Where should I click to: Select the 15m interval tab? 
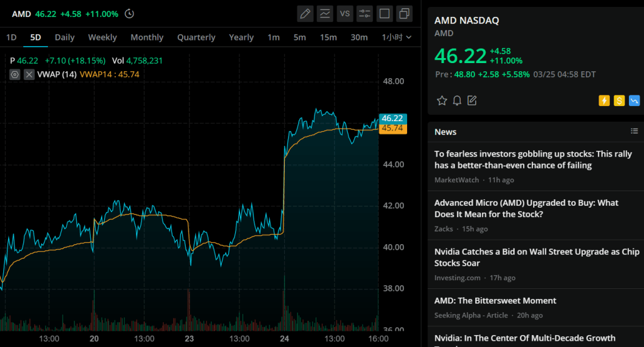click(x=328, y=37)
